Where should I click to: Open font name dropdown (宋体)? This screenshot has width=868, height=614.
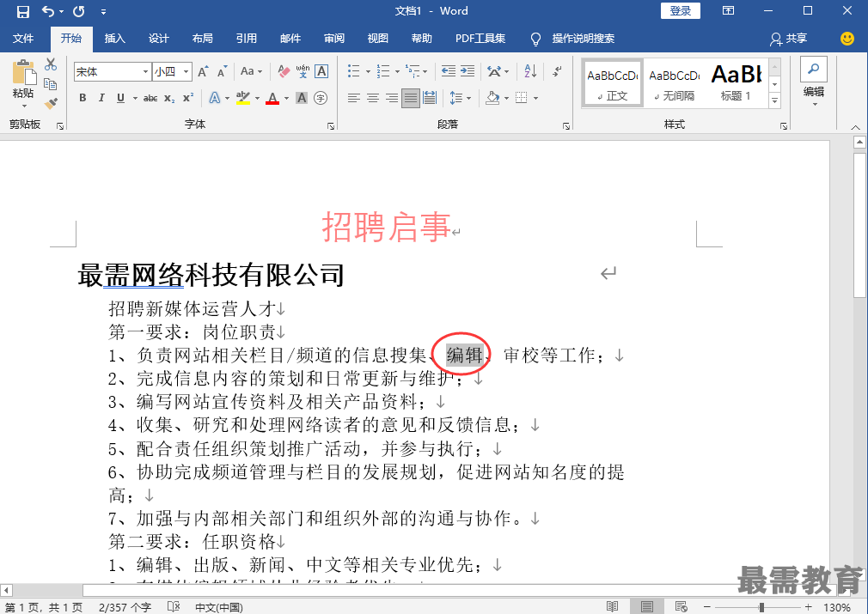pos(145,71)
